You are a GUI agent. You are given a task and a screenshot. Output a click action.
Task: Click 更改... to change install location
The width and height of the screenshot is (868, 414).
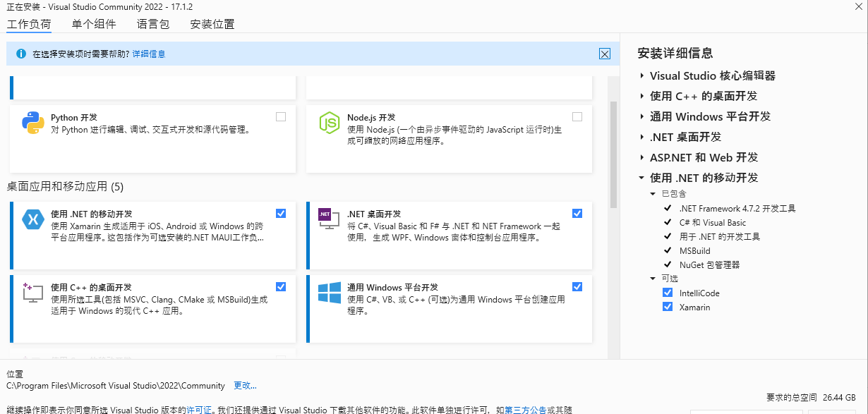245,385
